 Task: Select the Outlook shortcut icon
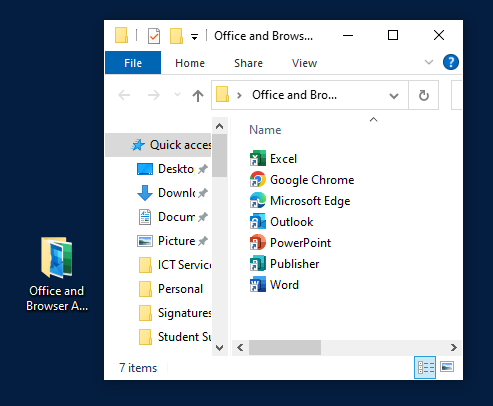click(258, 221)
